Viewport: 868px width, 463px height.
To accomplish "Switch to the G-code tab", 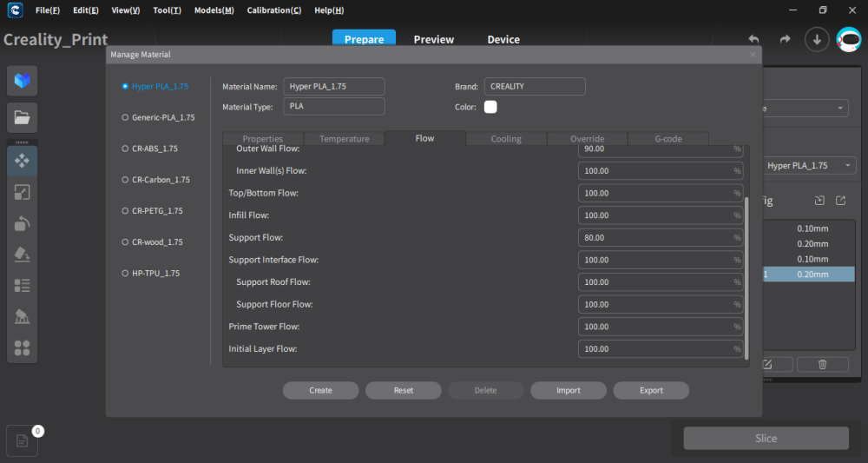I will (668, 138).
